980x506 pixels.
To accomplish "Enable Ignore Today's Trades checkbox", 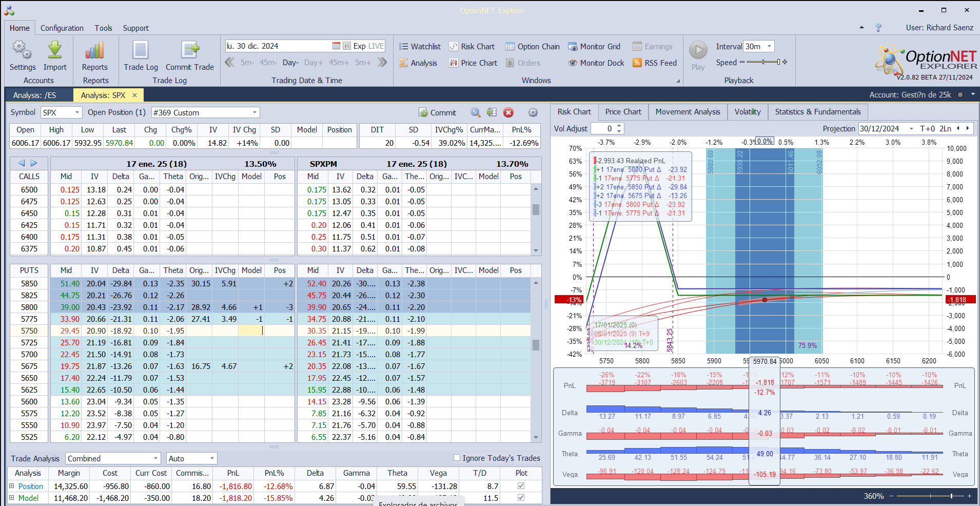I will coord(457,458).
